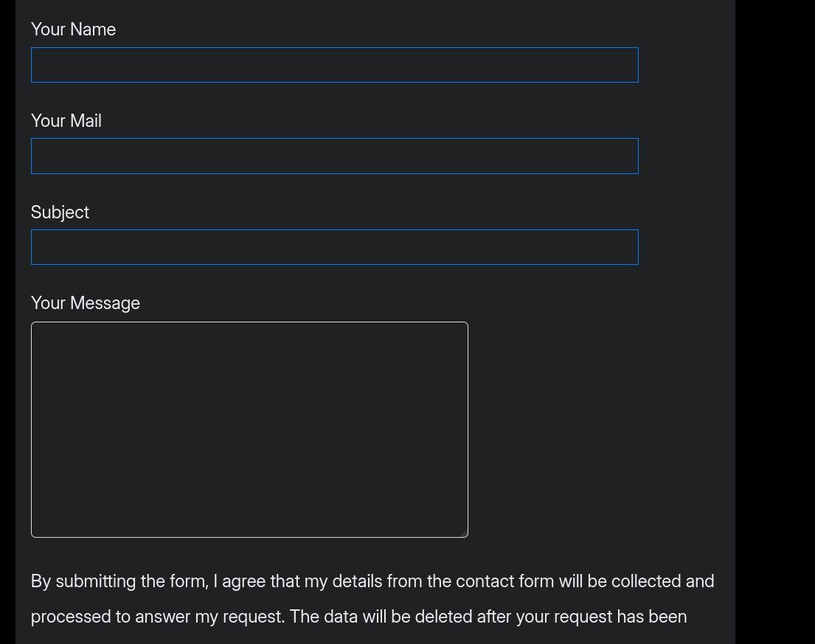Click into the Subject input field
This screenshot has height=644, width=815.
coord(334,247)
